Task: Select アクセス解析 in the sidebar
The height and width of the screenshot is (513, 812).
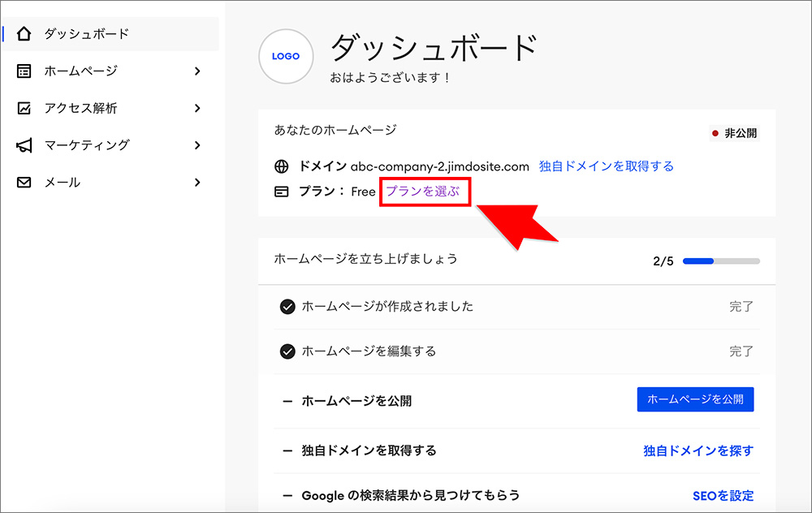Action: 110,108
